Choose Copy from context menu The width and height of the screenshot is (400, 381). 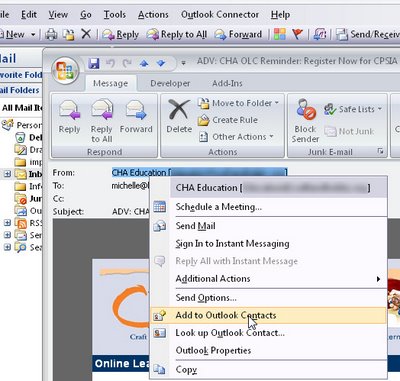tap(269, 370)
